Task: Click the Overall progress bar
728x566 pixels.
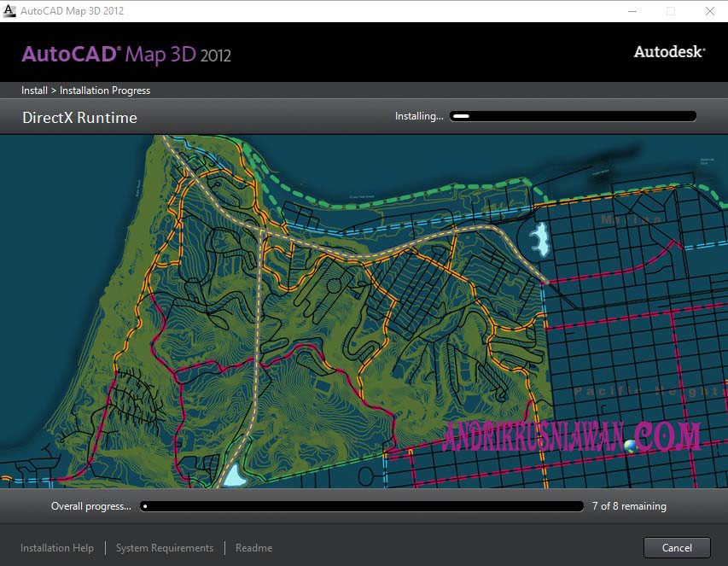Action: click(362, 506)
